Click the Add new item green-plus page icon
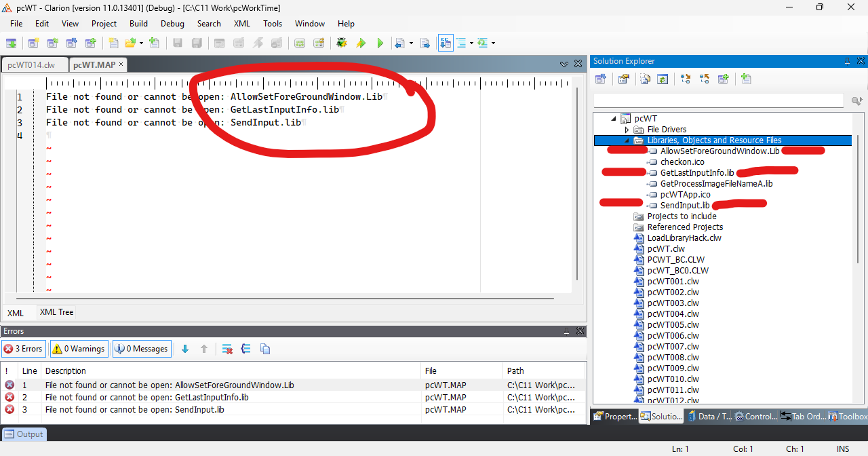 point(746,79)
